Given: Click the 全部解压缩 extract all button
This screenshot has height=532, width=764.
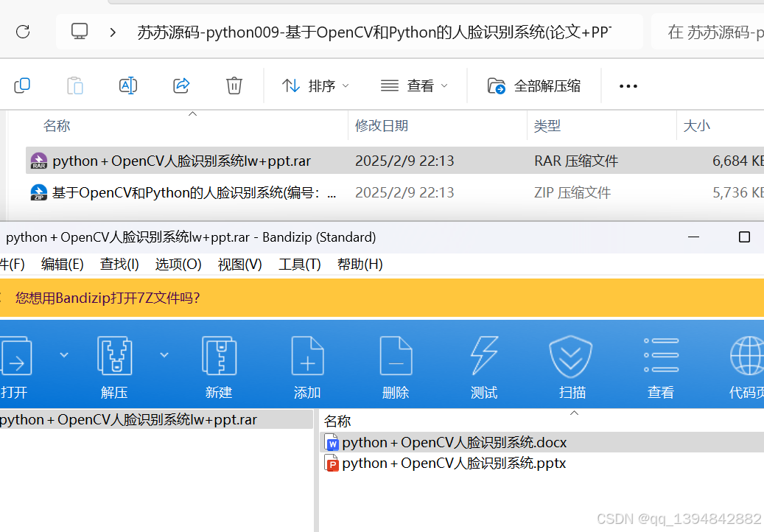Looking at the screenshot, I should click(x=533, y=85).
